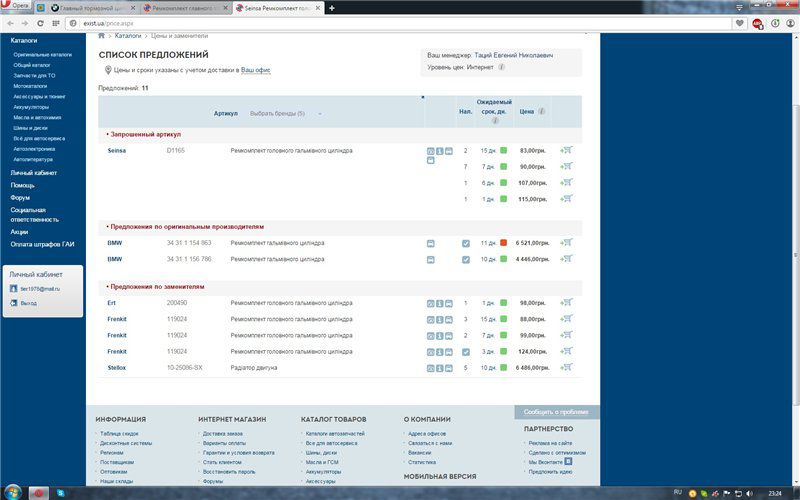This screenshot has width=800, height=500.
Task: Open the Seinsa brand link
Action: [117, 151]
